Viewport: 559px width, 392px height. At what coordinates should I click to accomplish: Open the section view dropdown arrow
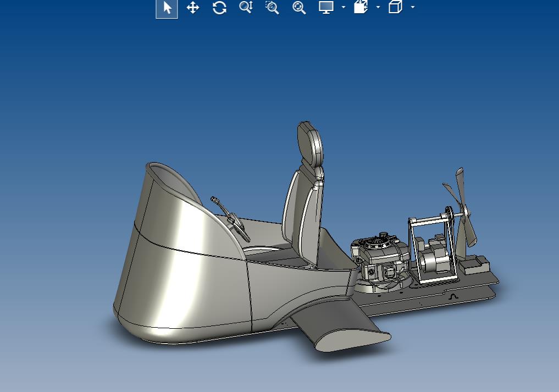coord(378,7)
